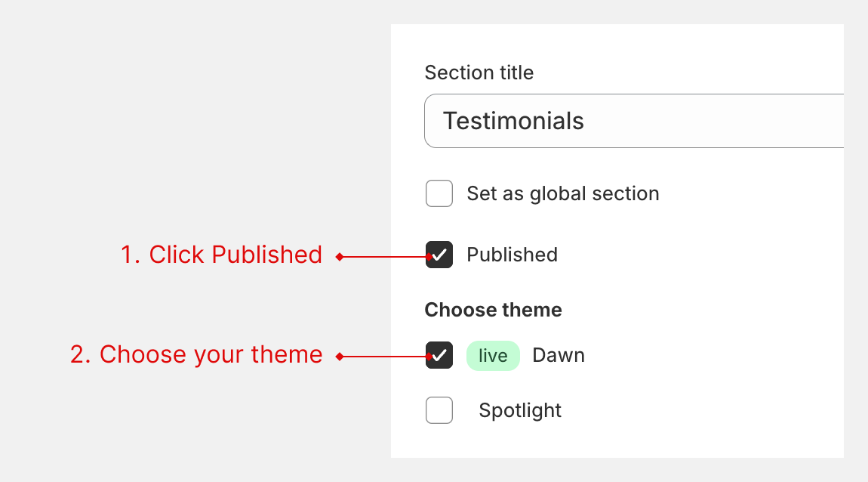Image resolution: width=868 pixels, height=482 pixels.
Task: Click the Published label text
Action: [511, 255]
